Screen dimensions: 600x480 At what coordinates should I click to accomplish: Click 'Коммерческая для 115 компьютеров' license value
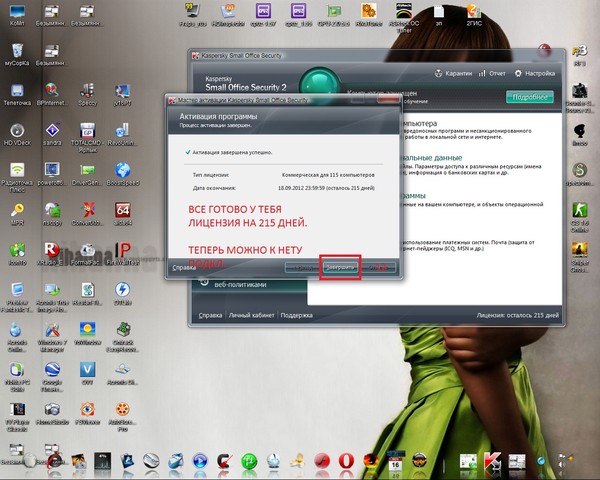tap(328, 175)
